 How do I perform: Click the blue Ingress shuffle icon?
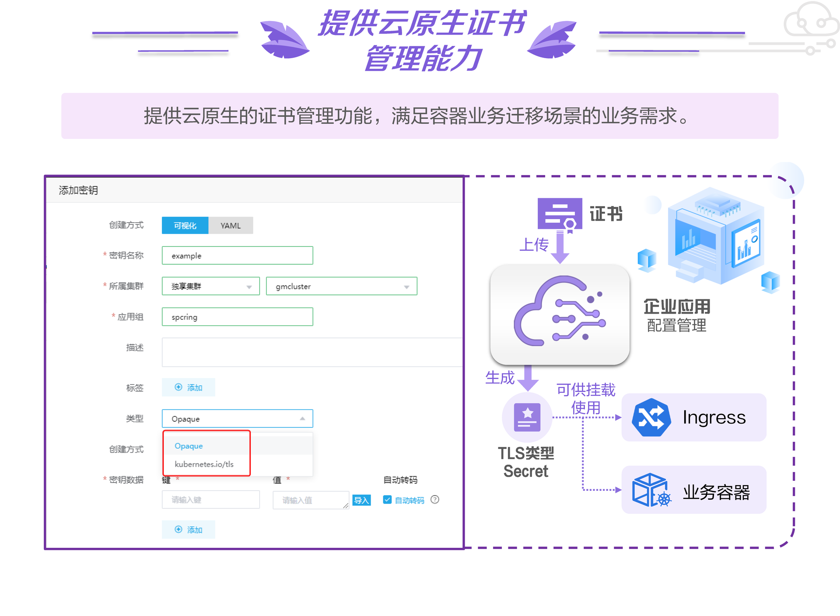click(x=651, y=417)
